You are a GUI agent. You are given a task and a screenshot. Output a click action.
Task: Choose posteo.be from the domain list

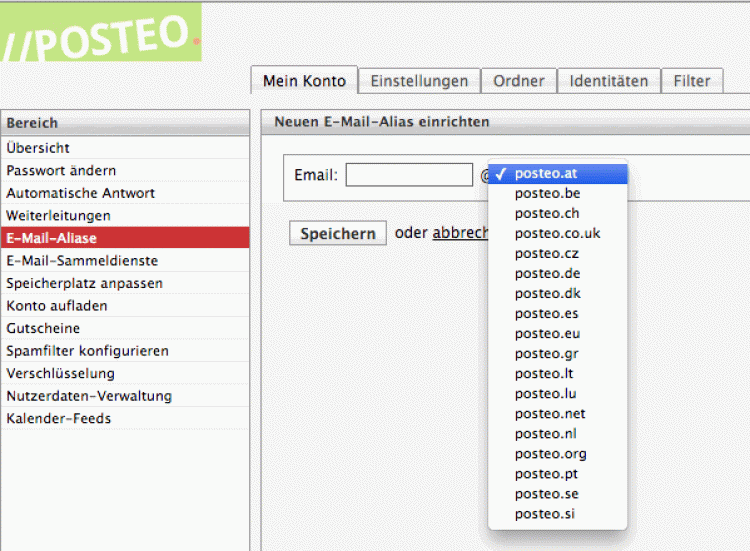tap(558, 193)
